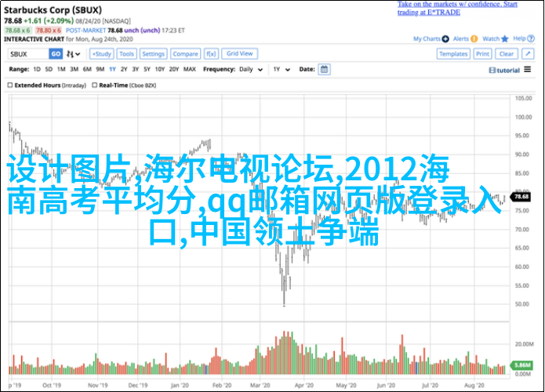Click the Compare button

[185, 54]
